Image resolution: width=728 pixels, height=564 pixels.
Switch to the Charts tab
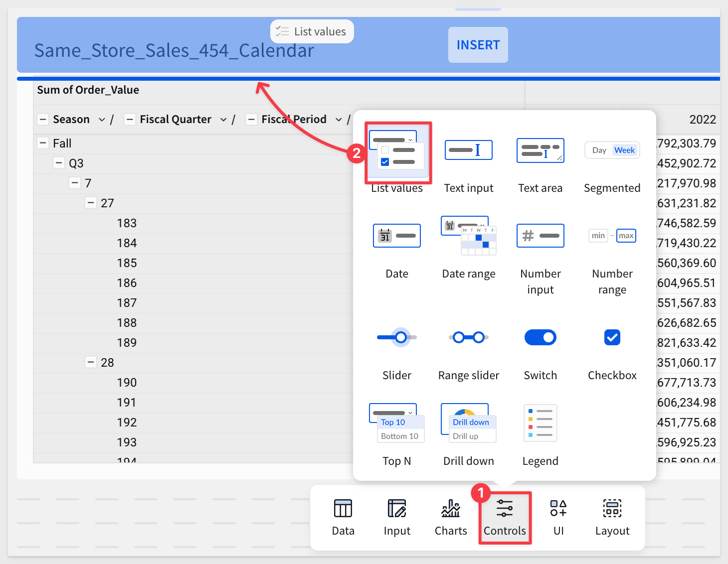point(451,518)
